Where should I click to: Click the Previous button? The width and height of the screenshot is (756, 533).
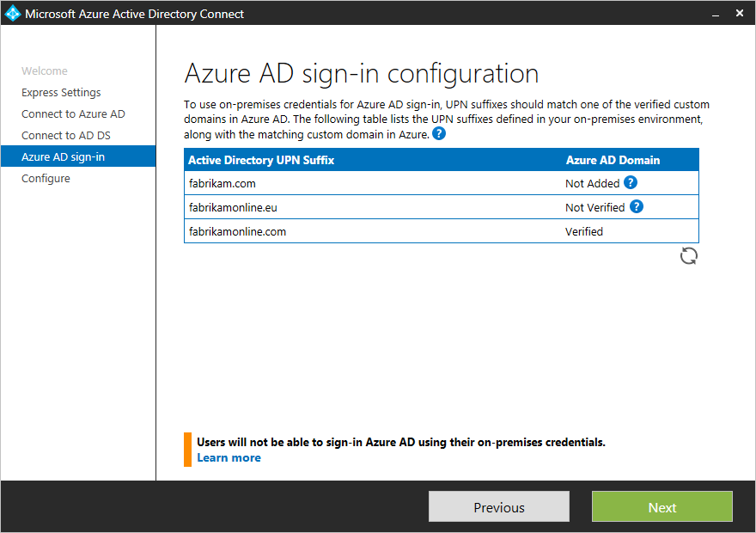(499, 506)
